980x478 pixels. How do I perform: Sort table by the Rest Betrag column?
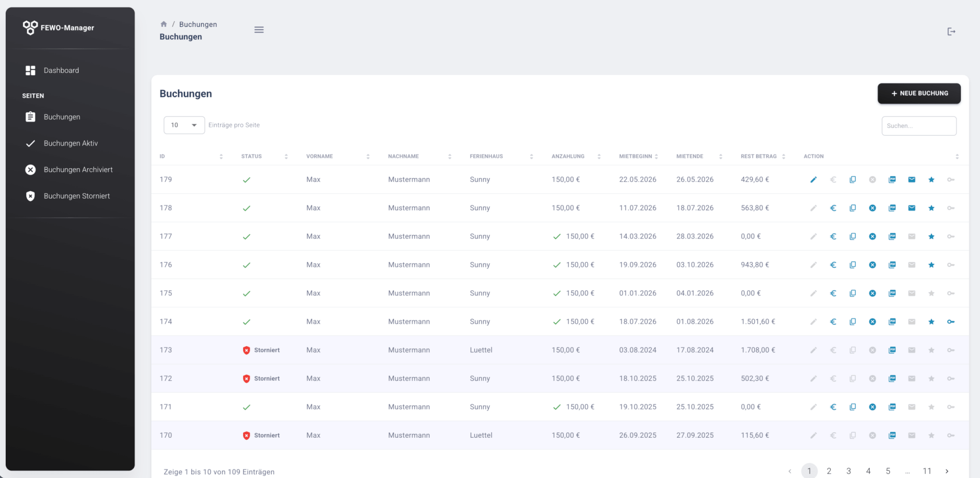(x=763, y=157)
